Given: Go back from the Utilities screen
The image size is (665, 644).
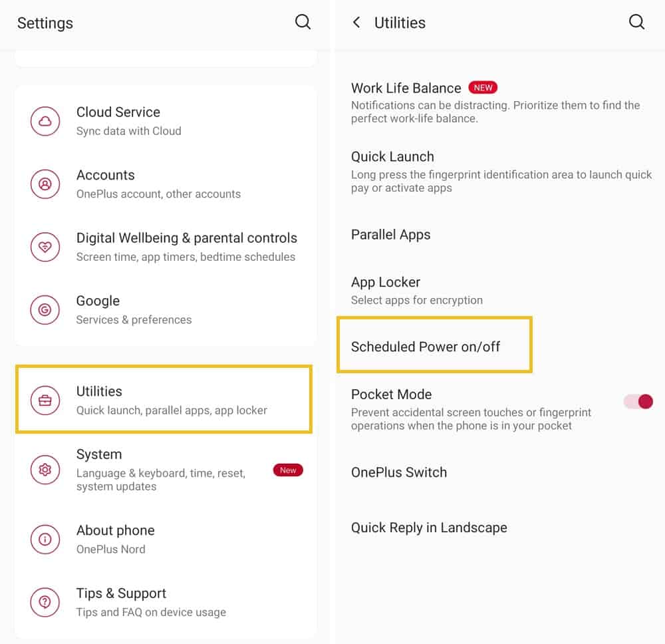Looking at the screenshot, I should (356, 22).
